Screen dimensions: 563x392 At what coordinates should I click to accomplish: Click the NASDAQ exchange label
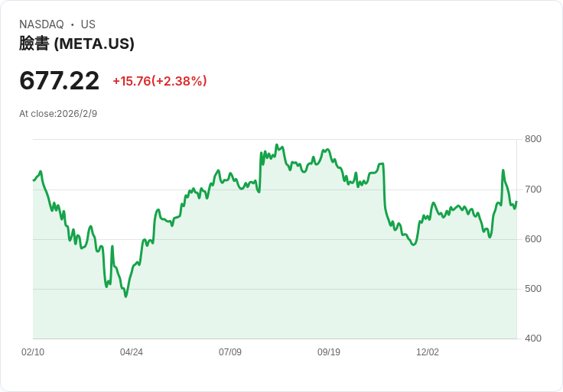point(41,24)
